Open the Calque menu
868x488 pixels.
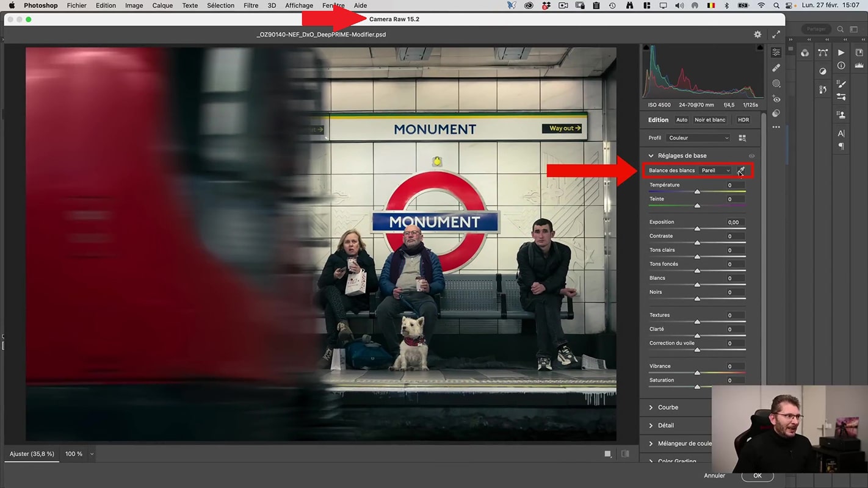tap(163, 5)
